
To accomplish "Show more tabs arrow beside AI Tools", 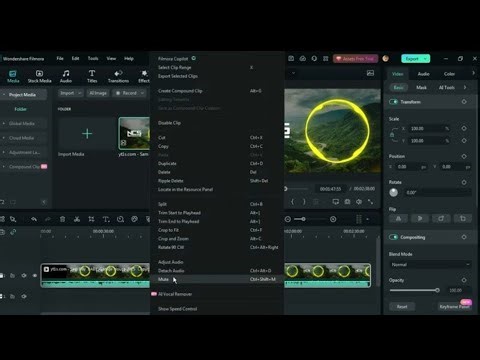I will click(x=465, y=87).
